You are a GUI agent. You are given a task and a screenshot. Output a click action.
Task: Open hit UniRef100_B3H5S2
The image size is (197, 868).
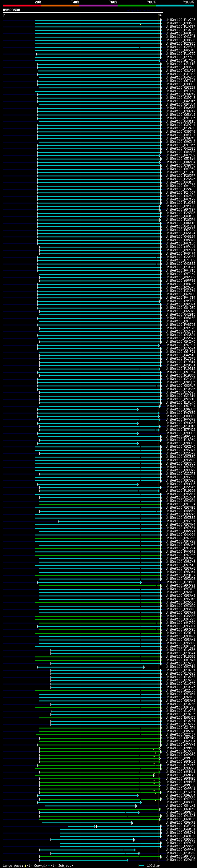(180, 23)
